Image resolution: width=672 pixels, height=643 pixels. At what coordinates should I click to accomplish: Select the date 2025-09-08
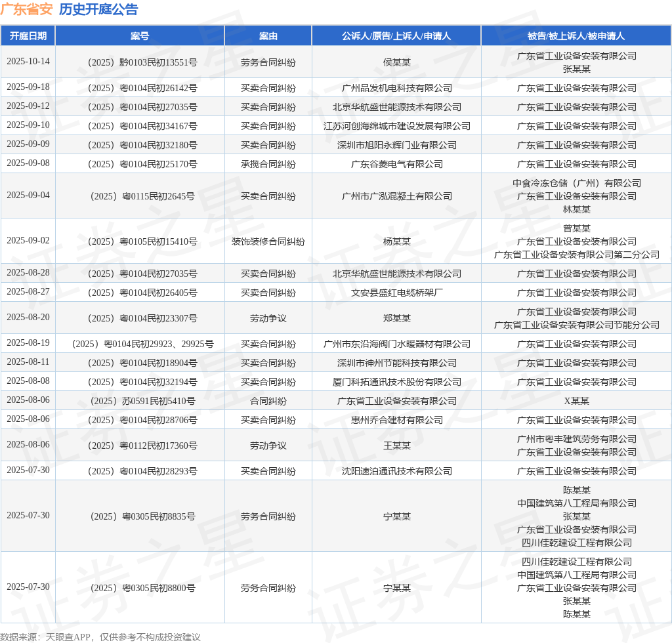click(28, 163)
